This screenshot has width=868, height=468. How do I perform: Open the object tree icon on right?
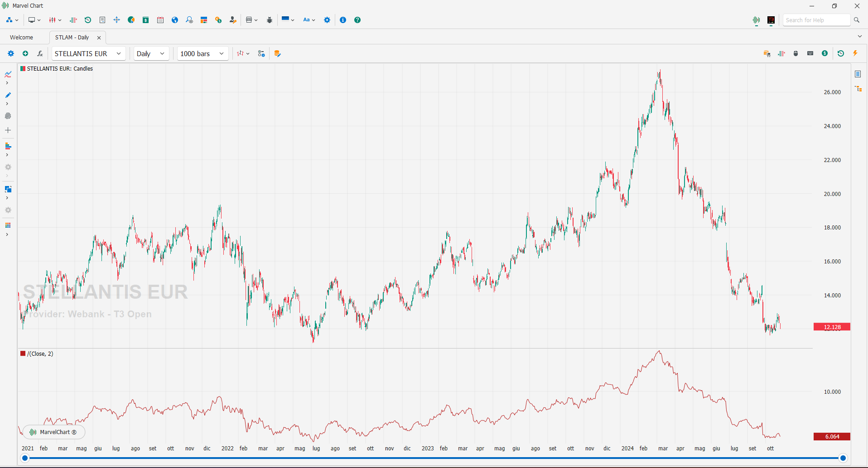[x=858, y=89]
